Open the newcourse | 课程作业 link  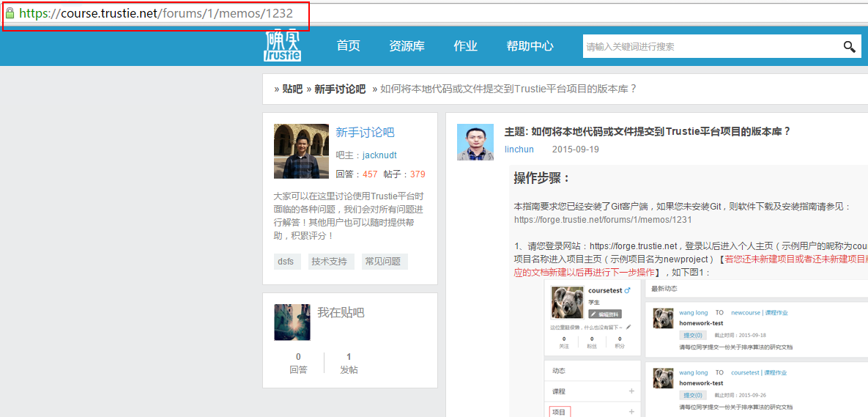tap(760, 313)
